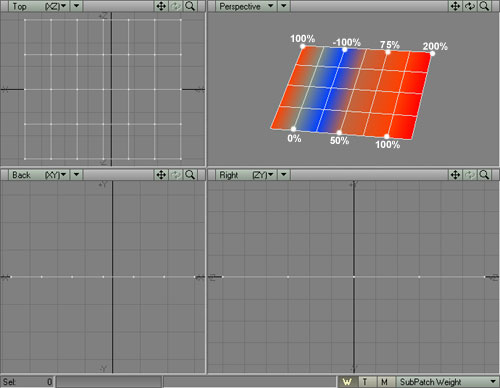Pan the Perspective viewport with move icon
500x388 pixels.
click(455, 6)
